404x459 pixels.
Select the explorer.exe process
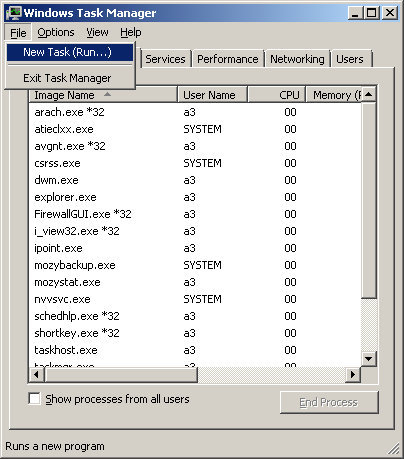tap(195, 197)
